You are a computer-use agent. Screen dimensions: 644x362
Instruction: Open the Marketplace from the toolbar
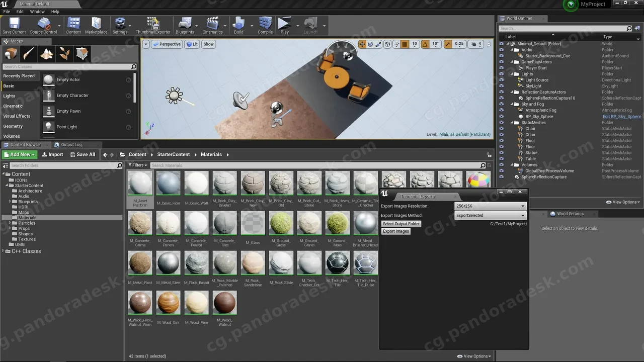tap(96, 26)
